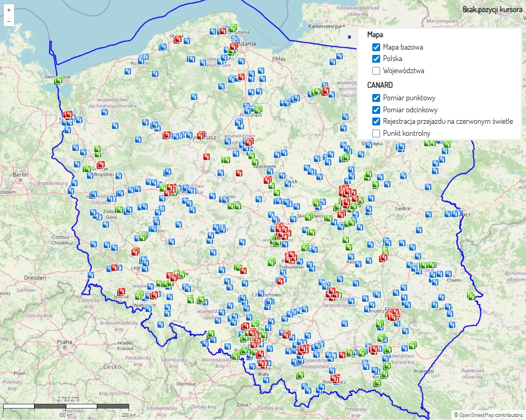Select the green camera marker near Gdynia
This screenshot has width=526, height=420.
233,28
